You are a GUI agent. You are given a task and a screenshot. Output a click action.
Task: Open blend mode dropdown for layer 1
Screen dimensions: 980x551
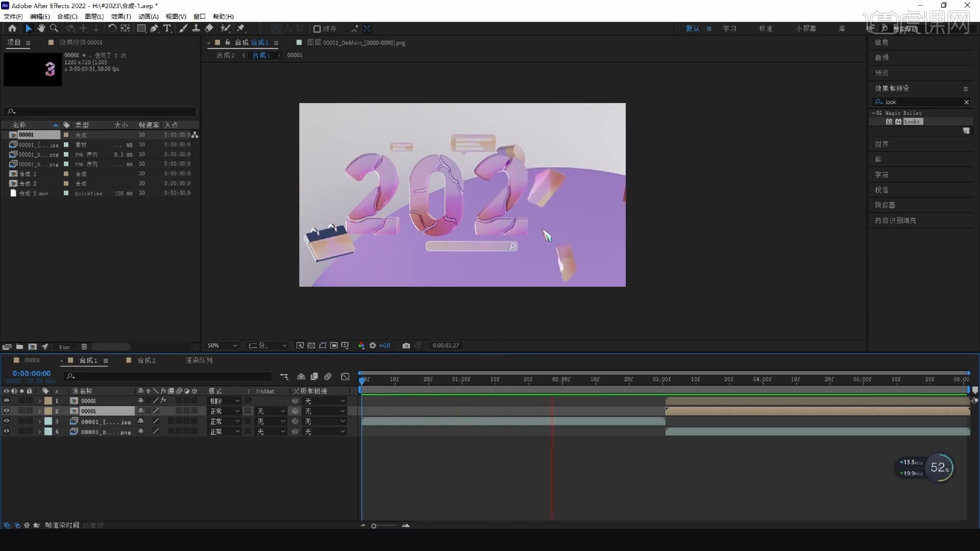coord(225,401)
